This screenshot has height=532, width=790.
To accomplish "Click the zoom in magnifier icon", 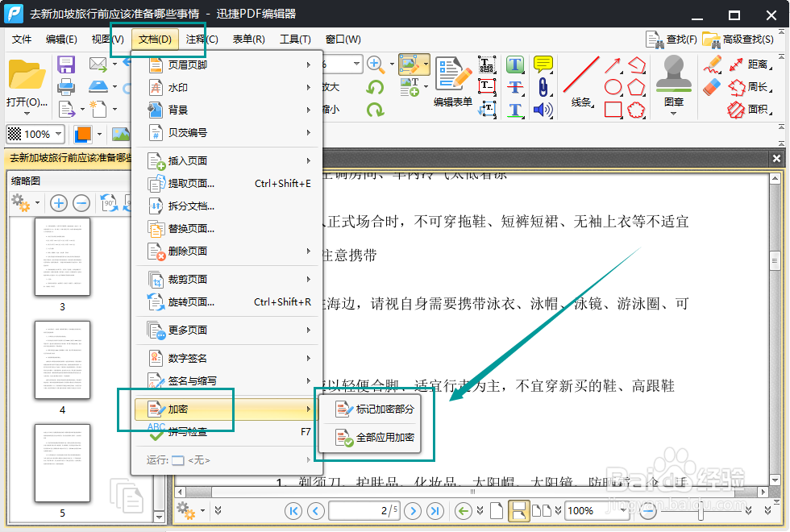I will pyautogui.click(x=375, y=64).
